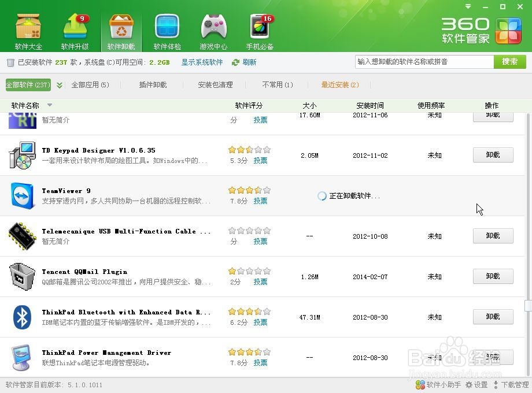Switch to the 插件卸载 tab

pyautogui.click(x=153, y=85)
